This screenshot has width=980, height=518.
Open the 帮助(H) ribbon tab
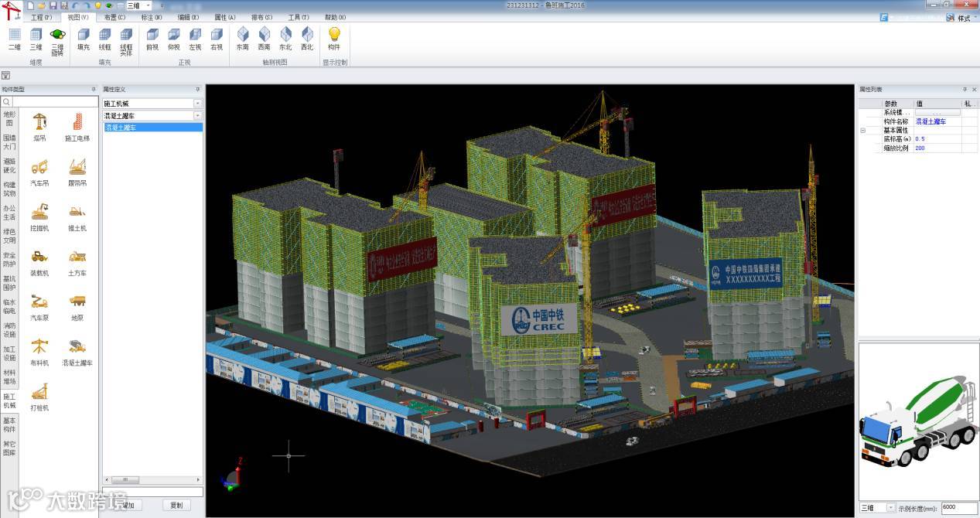(335, 17)
